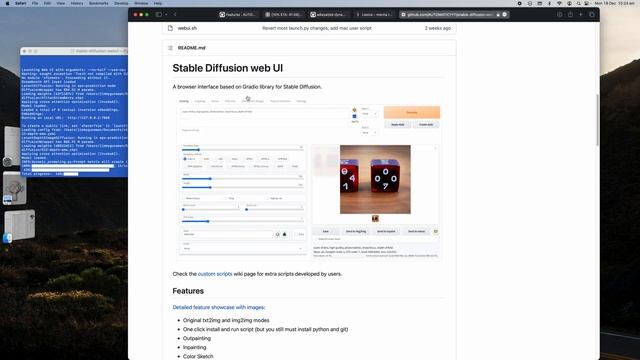
Task: Switch to the fourth Safari tab
Action: (373, 14)
